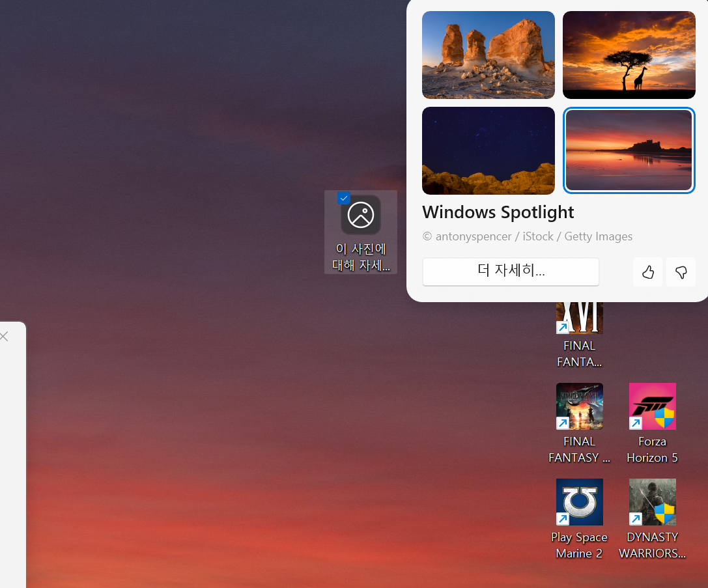Open the FINAL FANTASY XVI shortcut icon
This screenshot has height=588, width=708.
pyautogui.click(x=579, y=313)
